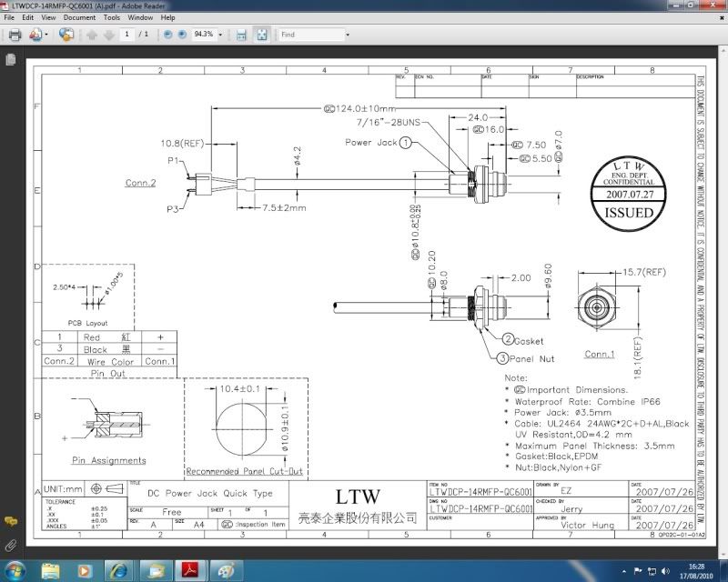Image resolution: width=728 pixels, height=582 pixels.
Task: Open the zoom level dropdown arrow
Action: tap(220, 35)
